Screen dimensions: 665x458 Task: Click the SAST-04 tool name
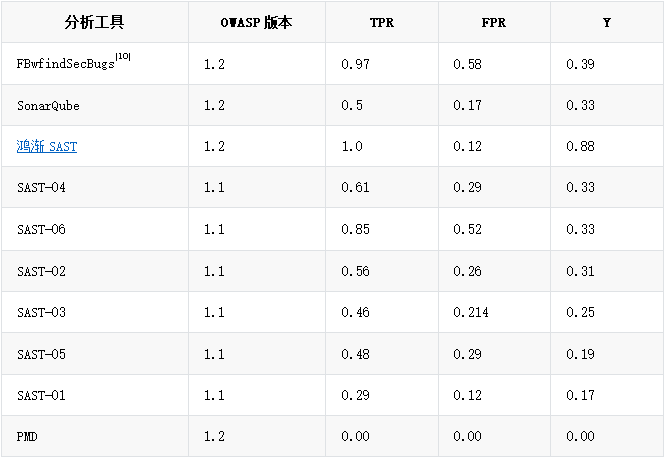(41, 187)
